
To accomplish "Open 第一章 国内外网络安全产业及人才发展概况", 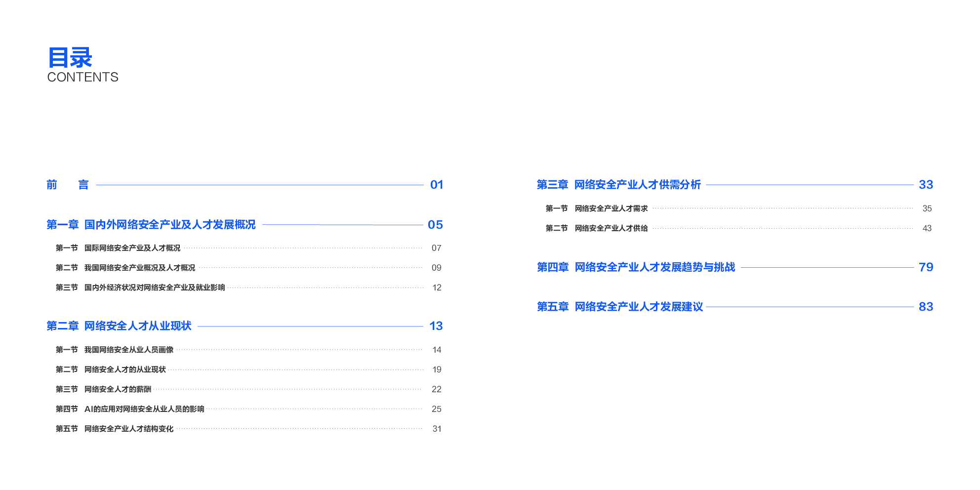I will tap(151, 225).
